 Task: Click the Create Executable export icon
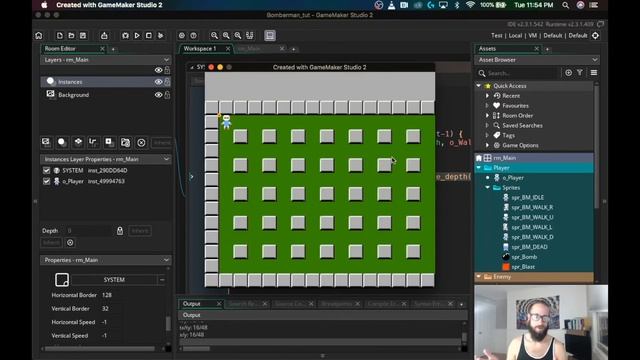(104, 36)
